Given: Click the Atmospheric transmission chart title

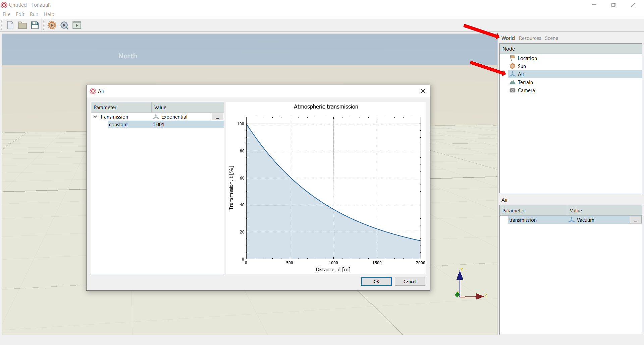Looking at the screenshot, I should (x=326, y=107).
